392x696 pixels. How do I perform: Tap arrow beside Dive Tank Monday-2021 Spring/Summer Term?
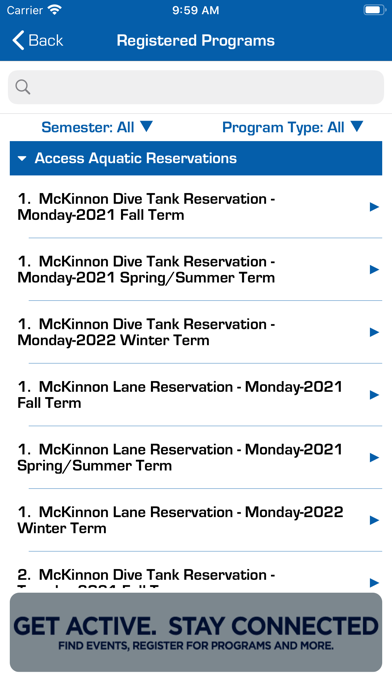[x=374, y=269]
